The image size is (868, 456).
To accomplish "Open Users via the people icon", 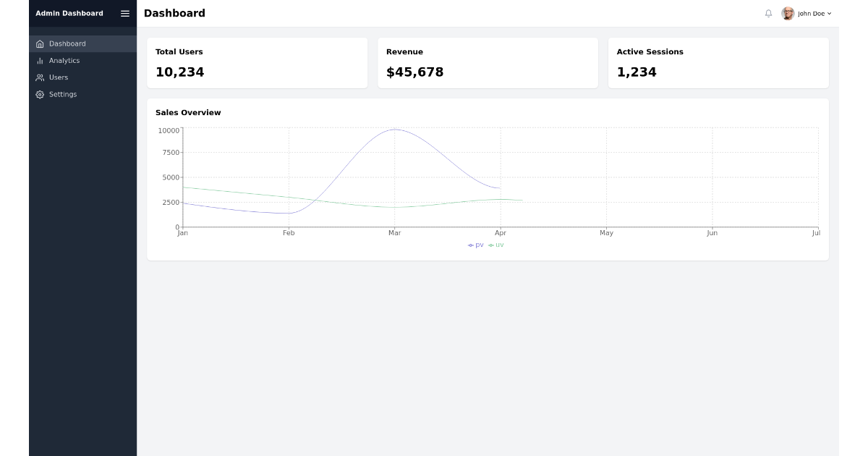I will [x=40, y=77].
